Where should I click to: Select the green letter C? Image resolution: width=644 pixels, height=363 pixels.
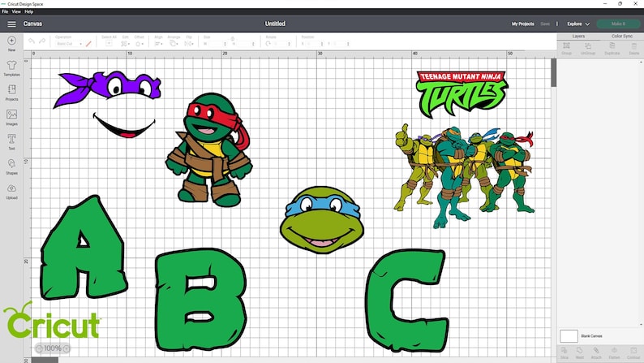[406, 300]
